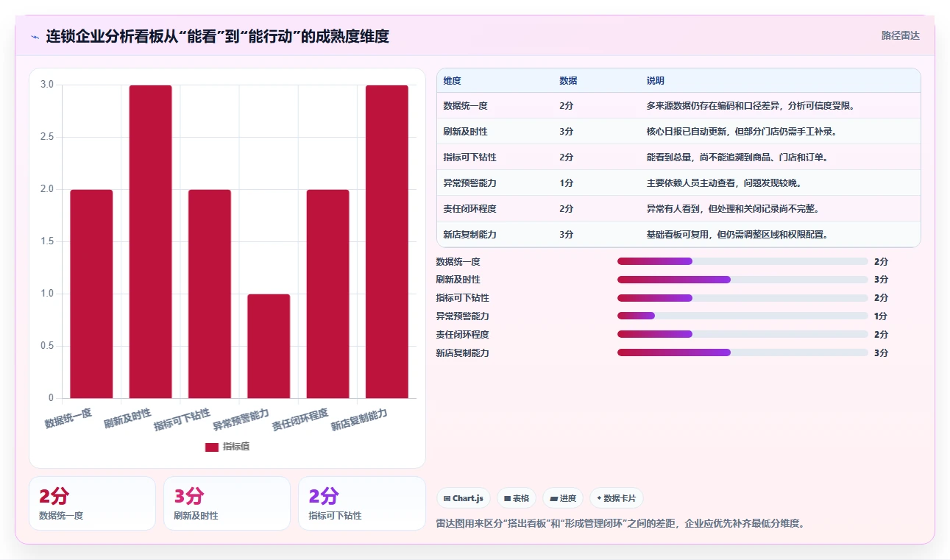The image size is (950, 560).
Task: Click the 1分 value beside the 异常预警能力 progress bar
Action: coord(881,316)
